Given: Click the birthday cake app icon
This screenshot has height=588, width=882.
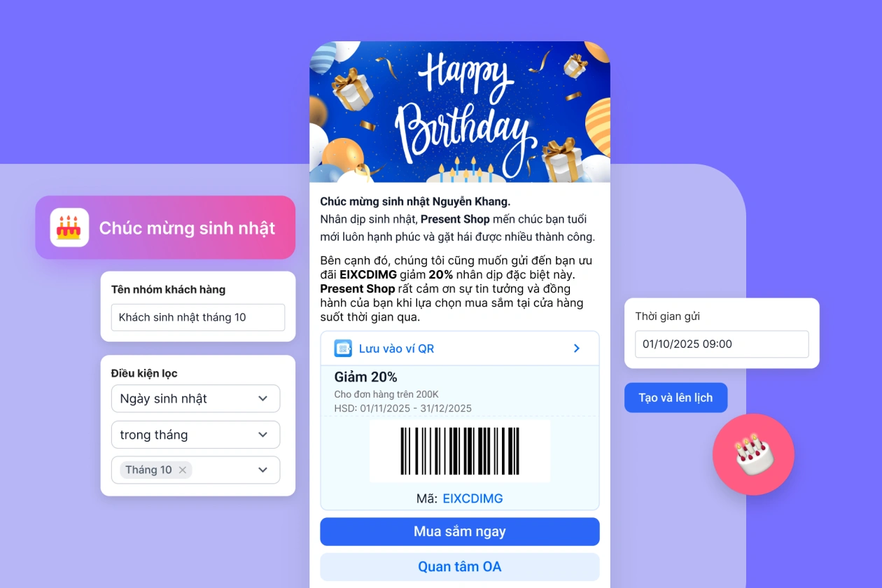Looking at the screenshot, I should [69, 227].
